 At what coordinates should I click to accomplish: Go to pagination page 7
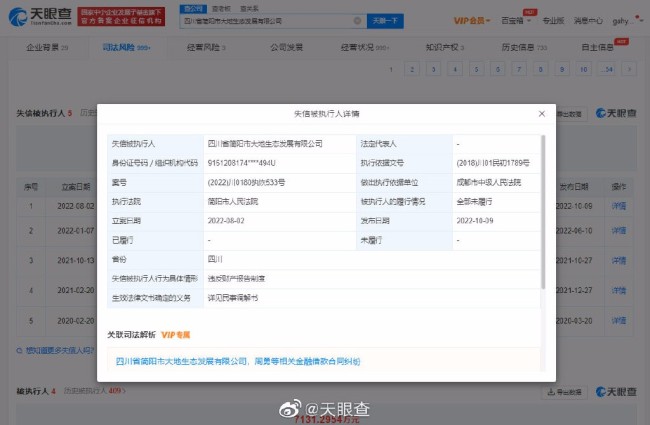(x=519, y=69)
